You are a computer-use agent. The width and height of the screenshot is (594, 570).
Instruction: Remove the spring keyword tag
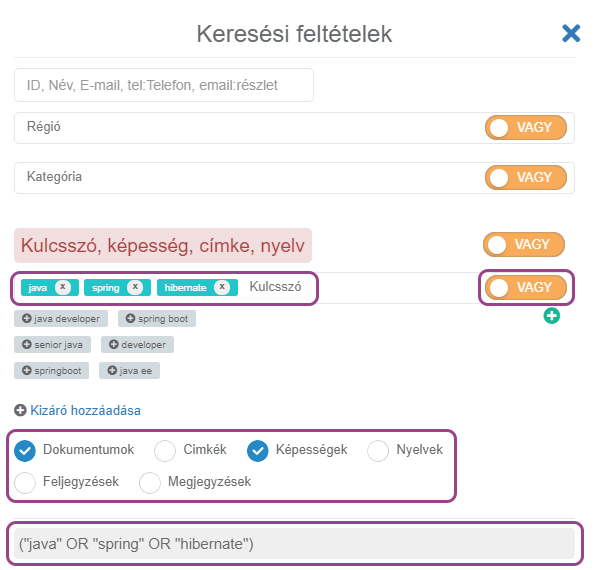click(x=135, y=287)
